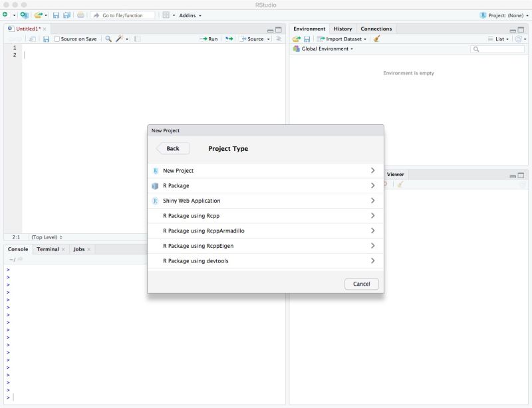Choose Shiny Web Application project type
532x408 pixels.
(x=265, y=201)
